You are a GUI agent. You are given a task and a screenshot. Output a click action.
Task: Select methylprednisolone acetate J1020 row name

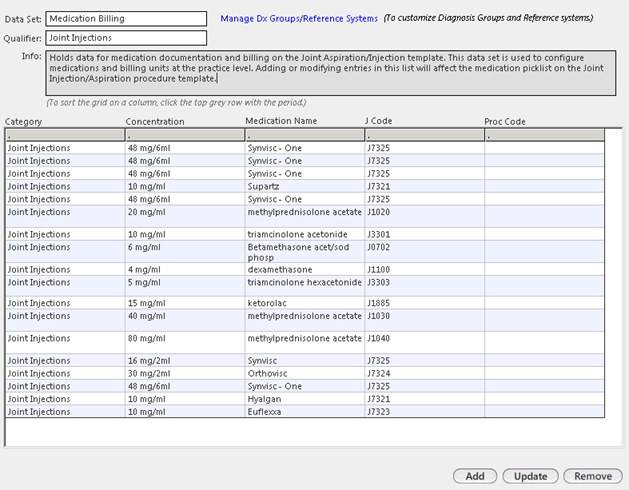coord(305,217)
